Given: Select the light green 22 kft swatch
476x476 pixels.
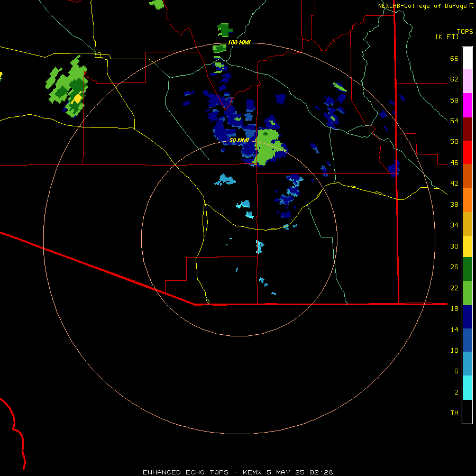Looking at the screenshot, I should click(467, 293).
